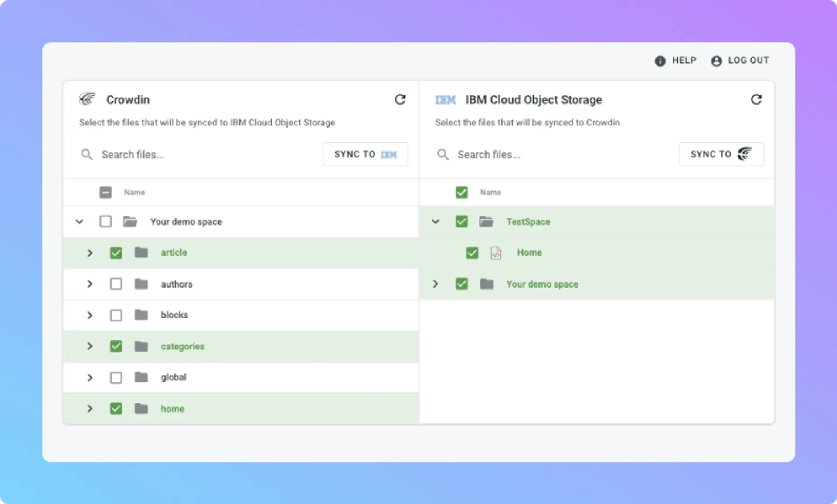837x504 pixels.
Task: Click the home folder icon
Action: click(141, 409)
